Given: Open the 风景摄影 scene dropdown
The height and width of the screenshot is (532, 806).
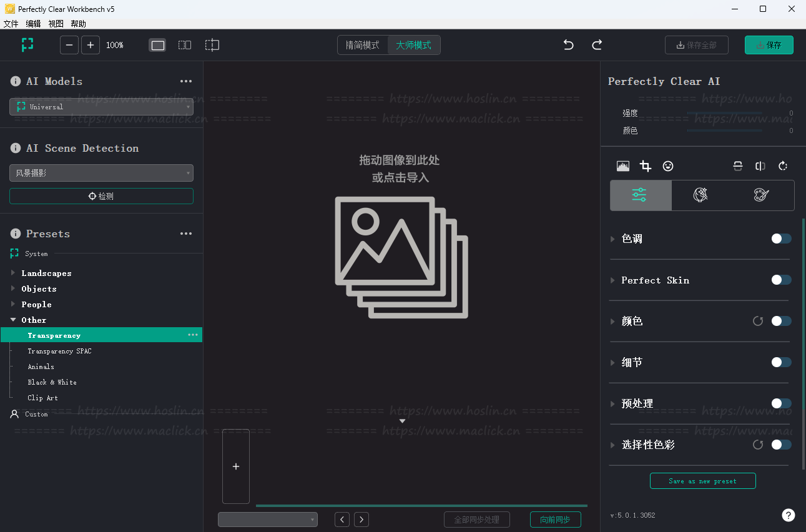Looking at the screenshot, I should coord(101,173).
